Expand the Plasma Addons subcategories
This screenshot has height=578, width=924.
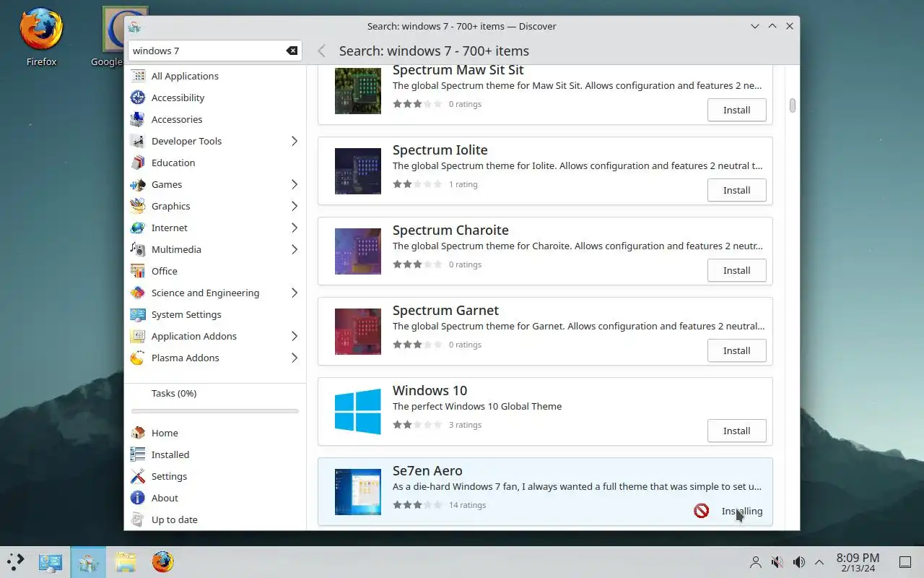pyautogui.click(x=295, y=358)
